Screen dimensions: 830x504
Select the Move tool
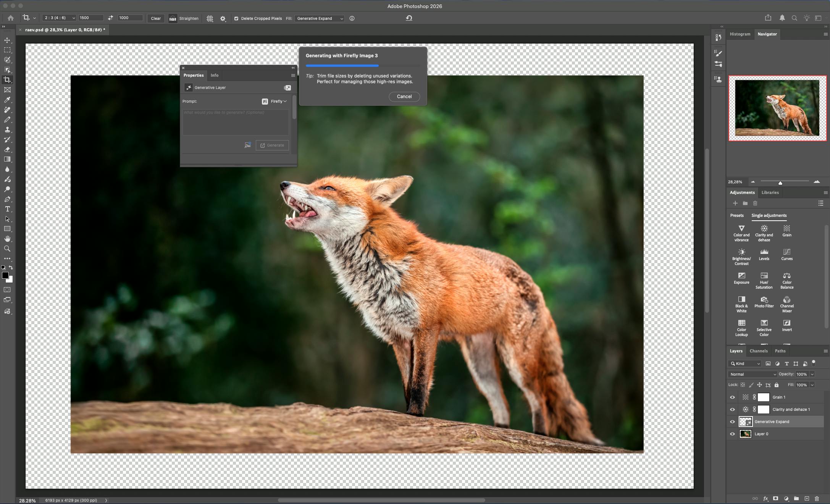[7, 40]
